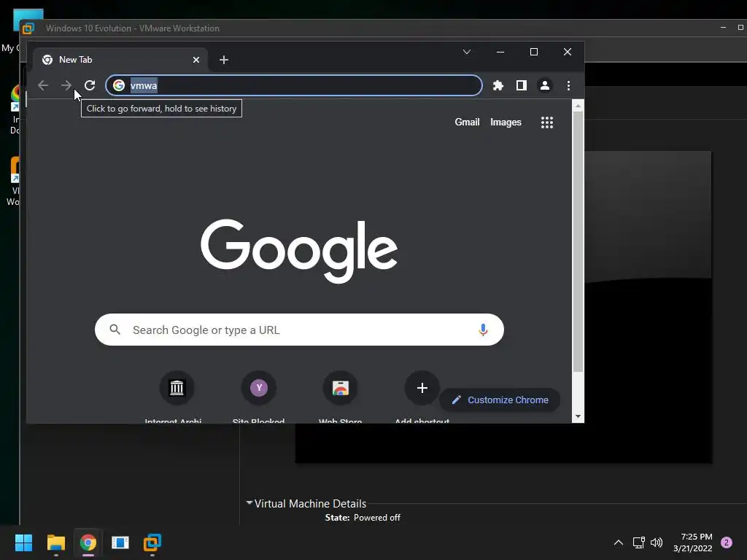747x560 pixels.
Task: Open Chrome three-dot menu
Action: coord(568,85)
